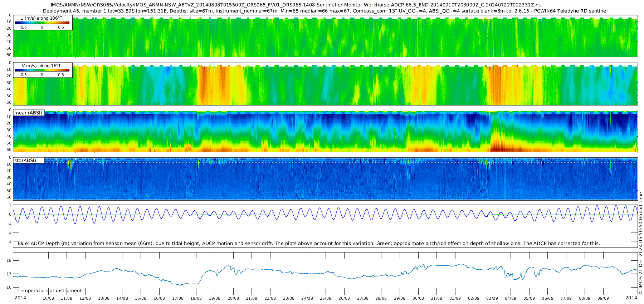Select the 'V (m/s) along 16°T' legend label
This screenshot has height=304, width=644.
pos(42,66)
